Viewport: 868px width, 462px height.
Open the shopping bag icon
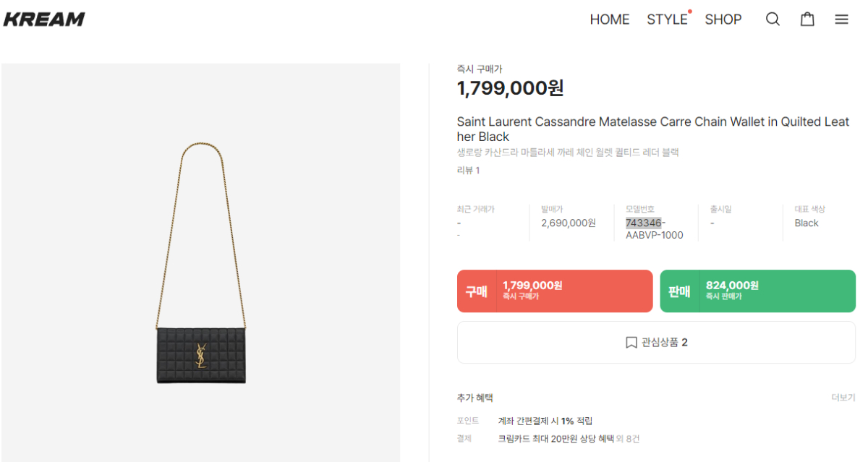coord(807,20)
